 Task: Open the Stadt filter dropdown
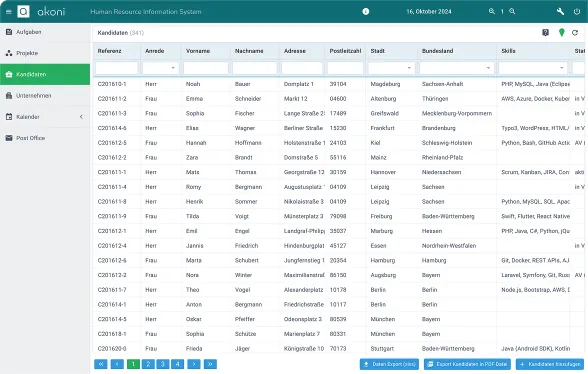tap(392, 68)
